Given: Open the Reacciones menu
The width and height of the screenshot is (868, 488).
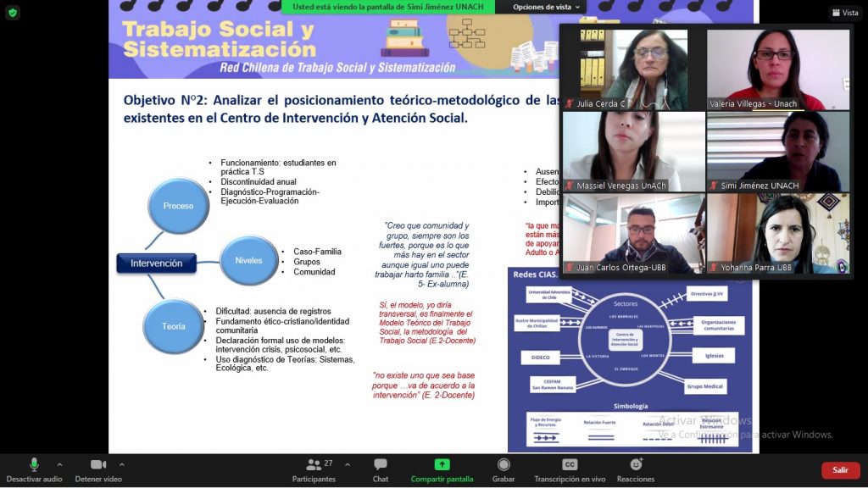Looking at the screenshot, I should (635, 469).
